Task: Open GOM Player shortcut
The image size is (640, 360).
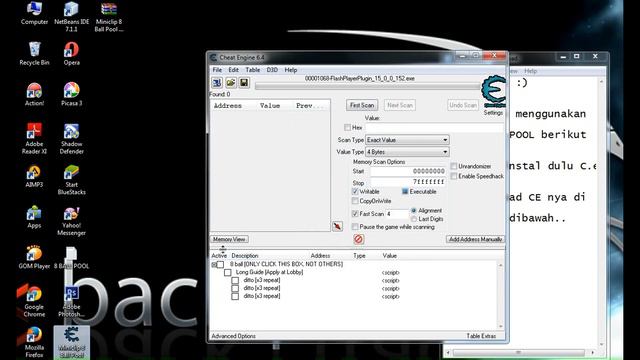Action: (x=34, y=258)
